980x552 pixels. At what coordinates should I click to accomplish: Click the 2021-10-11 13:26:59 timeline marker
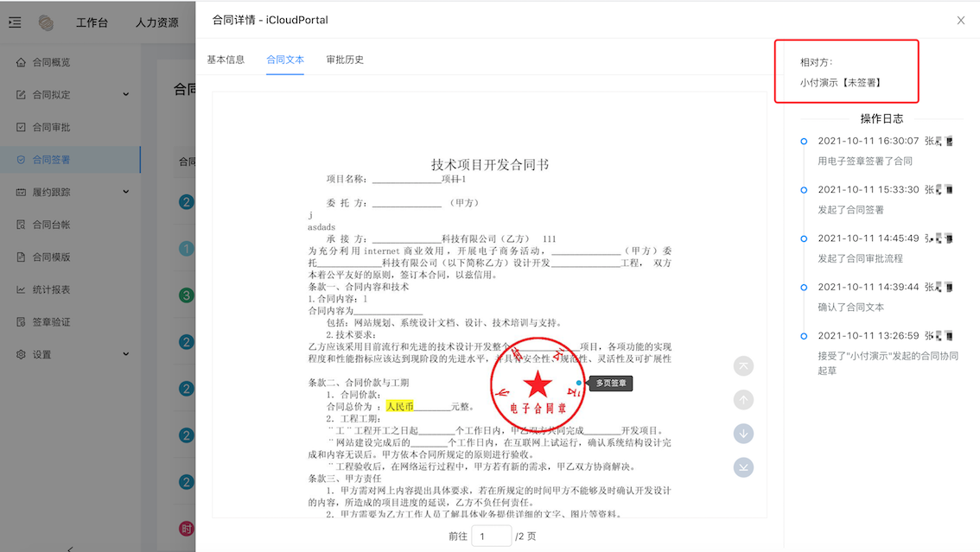tap(804, 336)
